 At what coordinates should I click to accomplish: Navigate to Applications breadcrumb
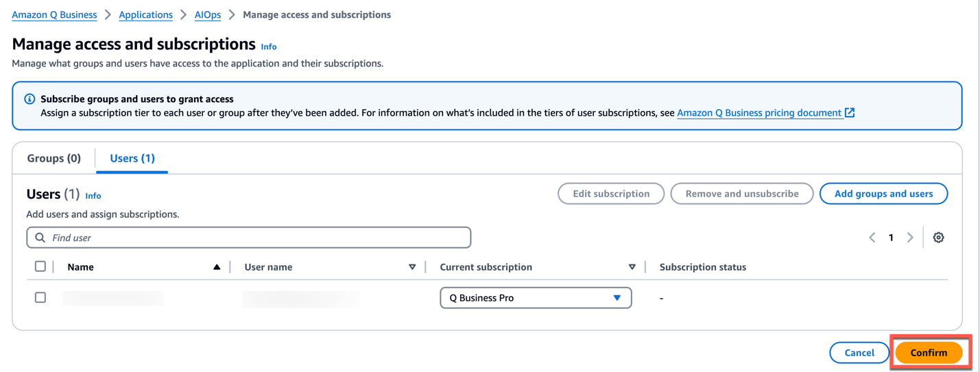click(x=145, y=14)
